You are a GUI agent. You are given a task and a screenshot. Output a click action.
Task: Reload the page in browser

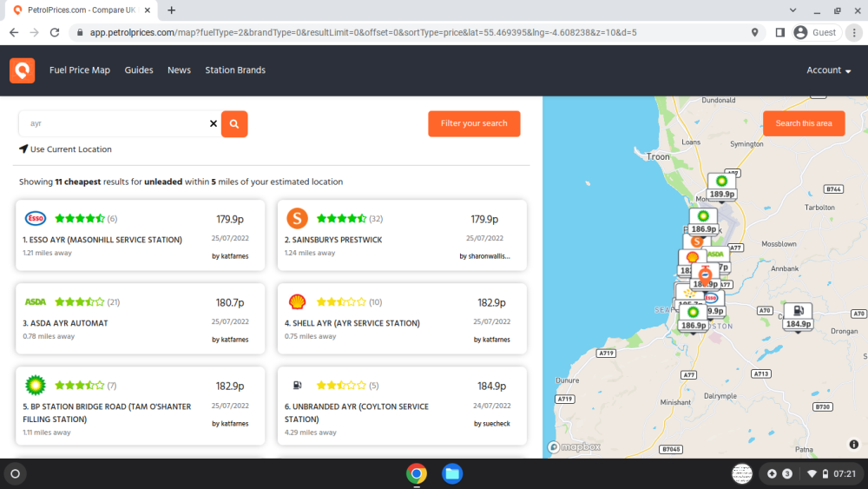pyautogui.click(x=54, y=33)
